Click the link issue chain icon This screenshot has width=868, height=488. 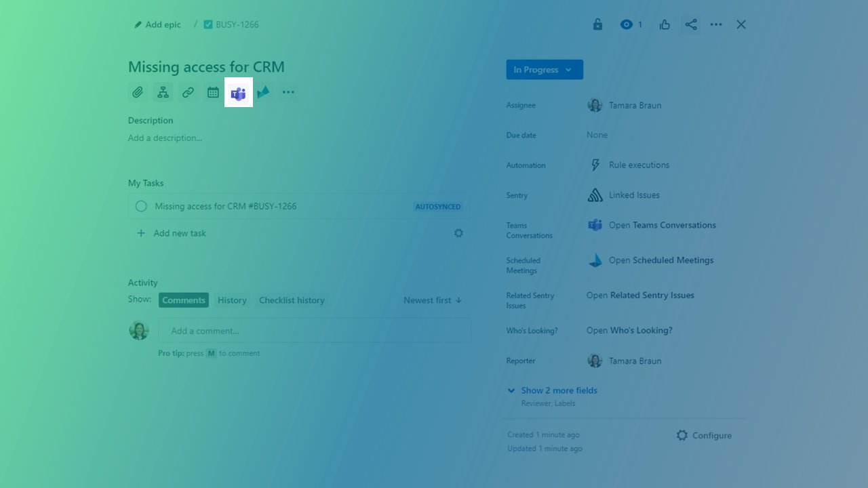(x=188, y=92)
